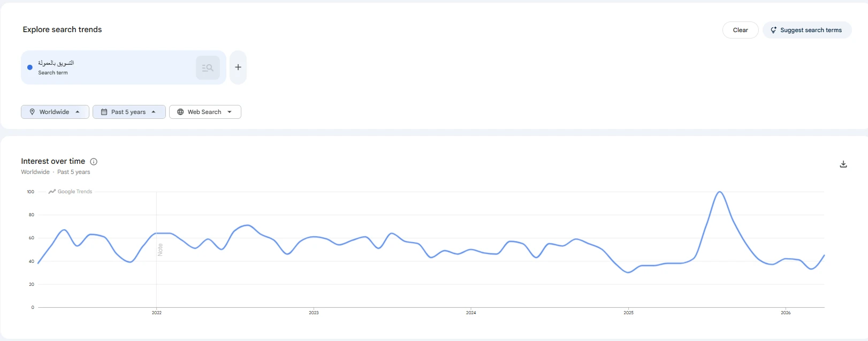Open the Interest over time info icon
868x341 pixels.
coord(94,162)
